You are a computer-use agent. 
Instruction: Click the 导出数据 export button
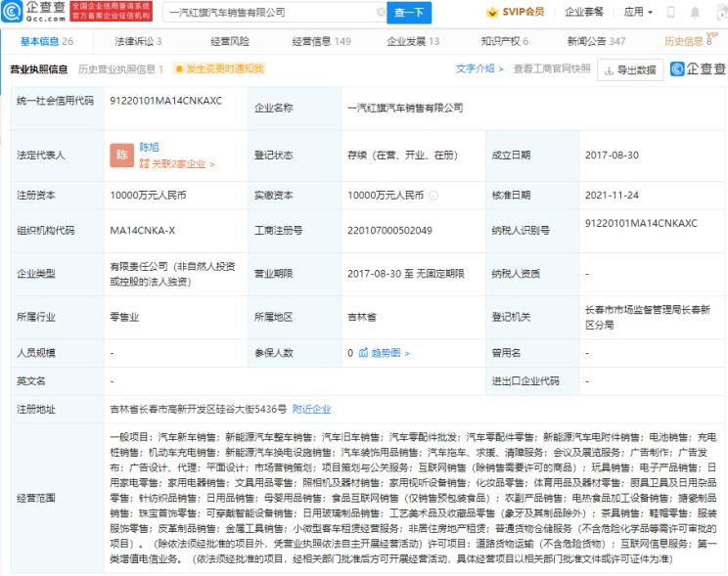[x=628, y=69]
